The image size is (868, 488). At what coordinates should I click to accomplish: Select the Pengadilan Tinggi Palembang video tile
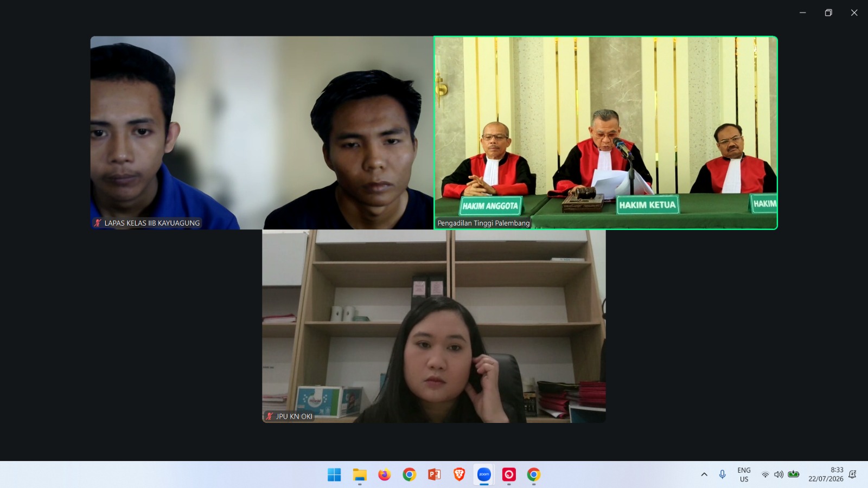coord(605,133)
